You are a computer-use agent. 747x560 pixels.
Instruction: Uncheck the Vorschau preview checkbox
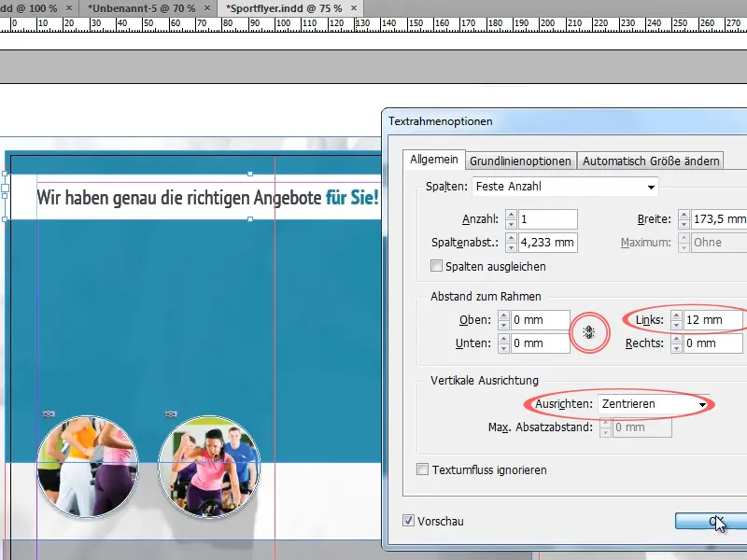pyautogui.click(x=408, y=521)
